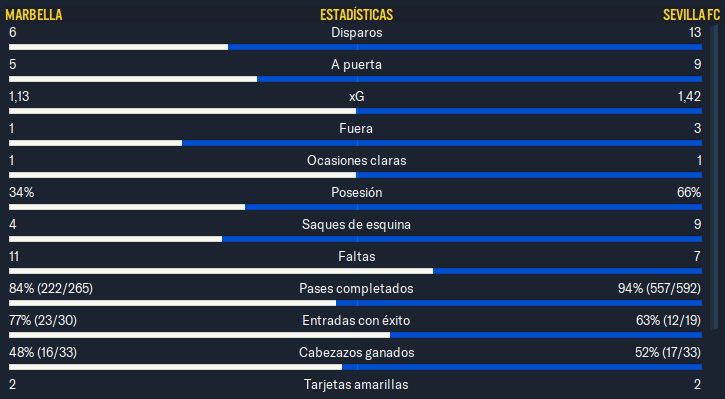Click the Ocasiones claras label
Viewport: 725px width, 399px height.
tap(356, 160)
